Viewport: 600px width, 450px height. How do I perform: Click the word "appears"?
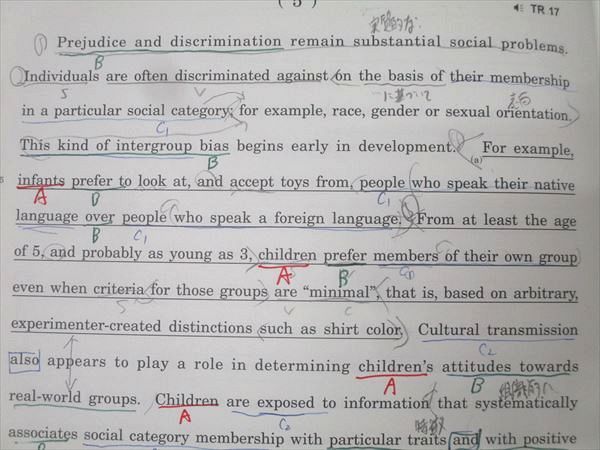[77, 362]
